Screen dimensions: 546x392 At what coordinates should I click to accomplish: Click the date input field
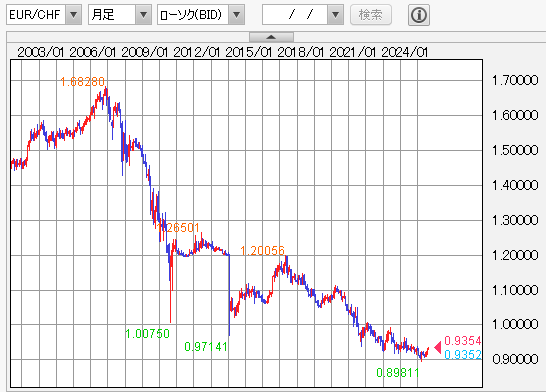295,15
